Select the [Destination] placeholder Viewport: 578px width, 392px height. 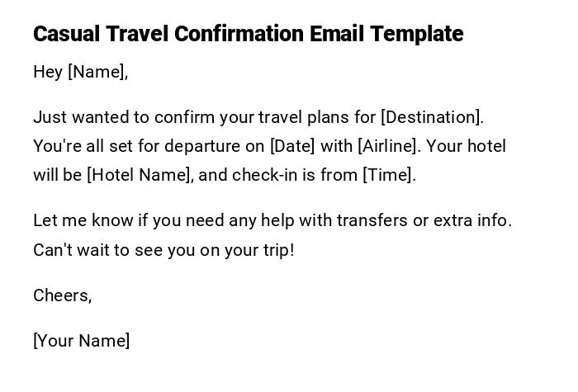coord(432,117)
